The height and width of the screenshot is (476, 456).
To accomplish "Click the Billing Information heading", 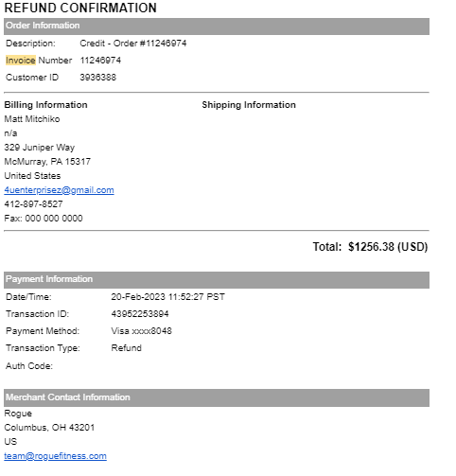I will pyautogui.click(x=45, y=105).
